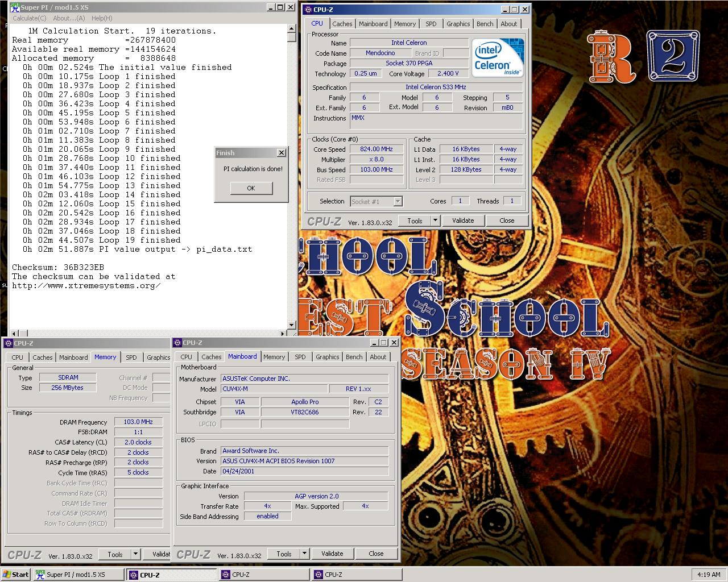Image resolution: width=728 pixels, height=582 pixels.
Task: Click Tools button in top CPU-Z
Action: click(415, 221)
